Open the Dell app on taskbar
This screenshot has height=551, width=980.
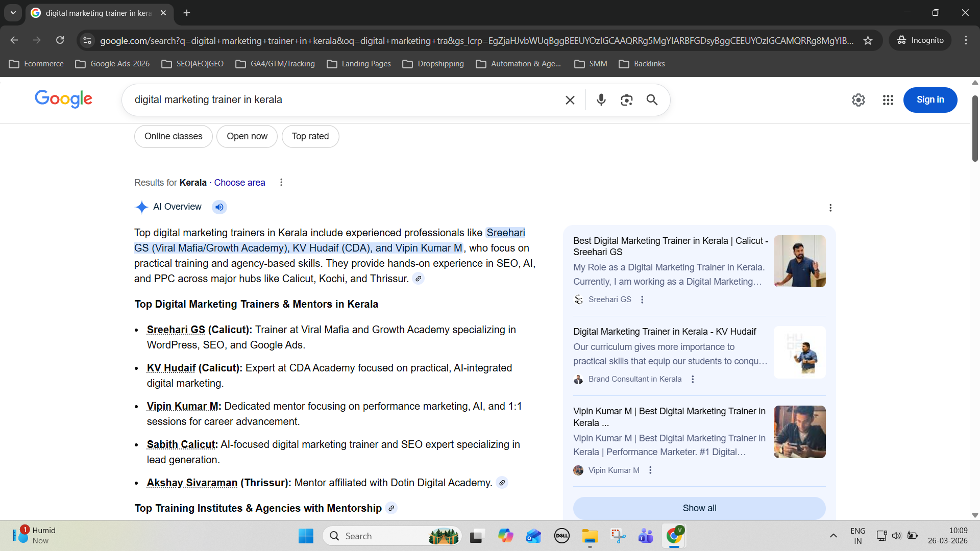562,536
